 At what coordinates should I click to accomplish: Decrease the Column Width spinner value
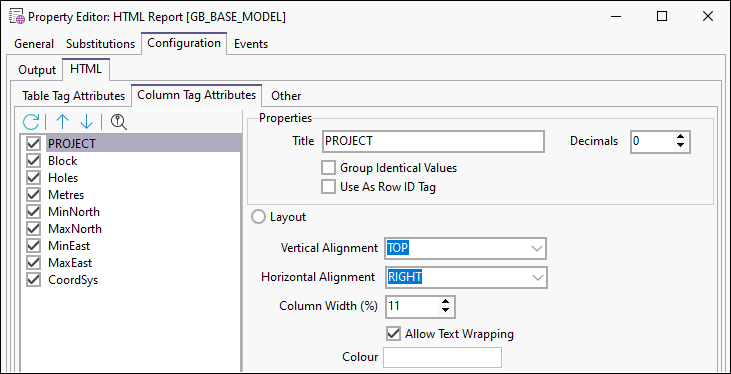click(445, 310)
